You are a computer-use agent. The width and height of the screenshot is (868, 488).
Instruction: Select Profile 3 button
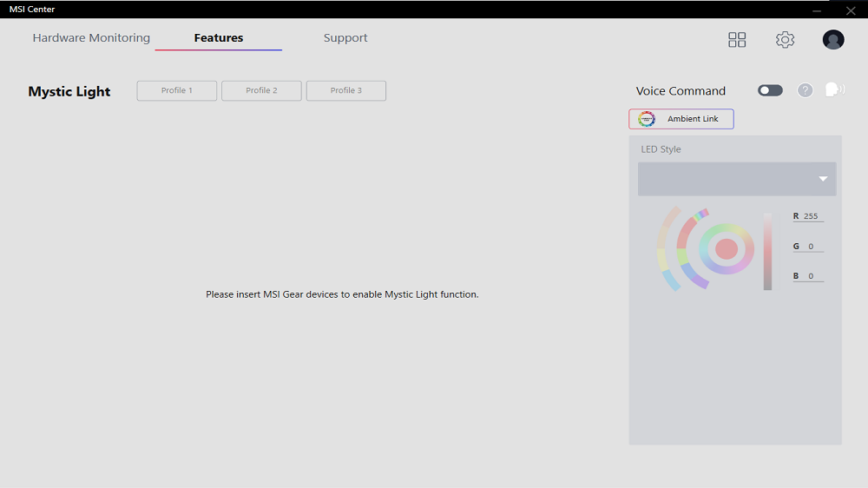(x=346, y=90)
